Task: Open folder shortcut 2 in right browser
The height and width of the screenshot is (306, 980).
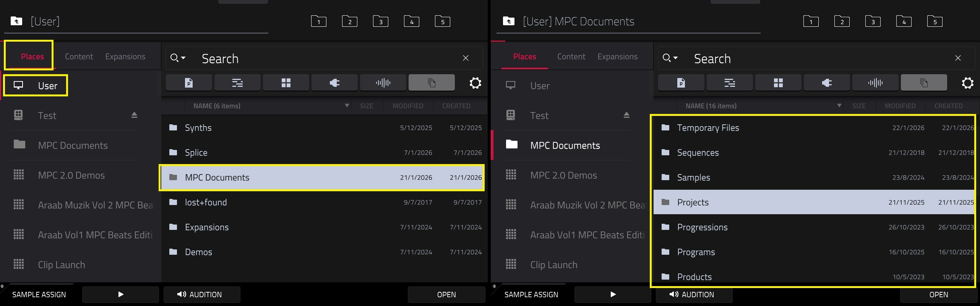Action: (x=842, y=21)
